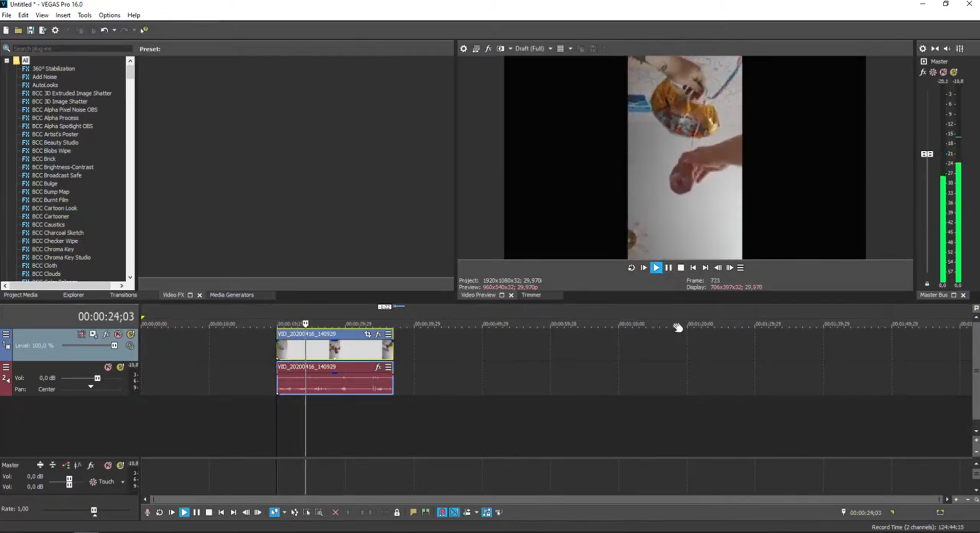
Task: Click the video track Level slider handle
Action: 114,345
